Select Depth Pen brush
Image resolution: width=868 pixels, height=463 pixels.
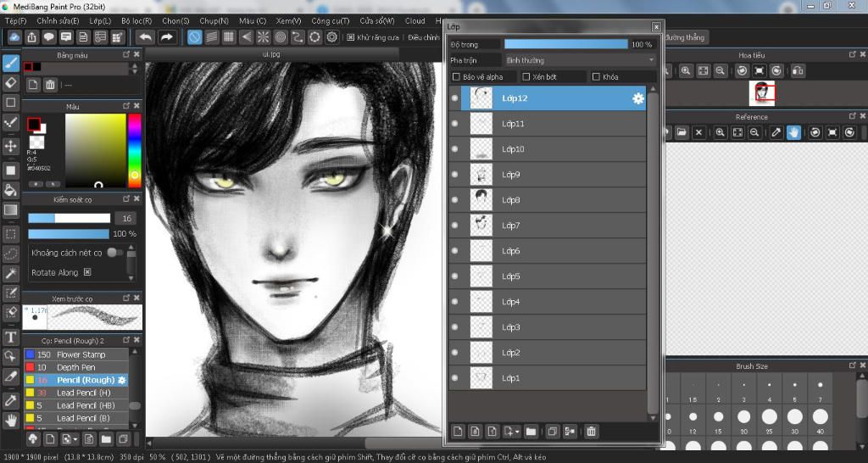click(76, 367)
